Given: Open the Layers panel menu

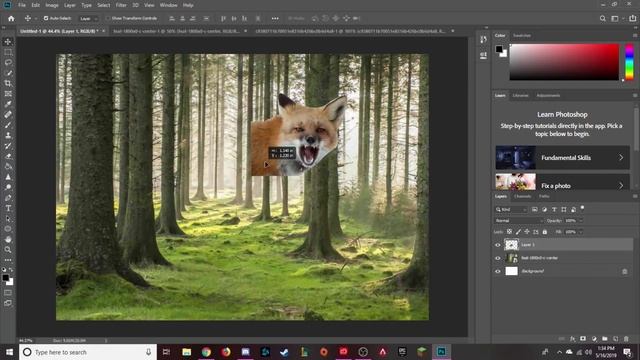Looking at the screenshot, I should [x=635, y=196].
